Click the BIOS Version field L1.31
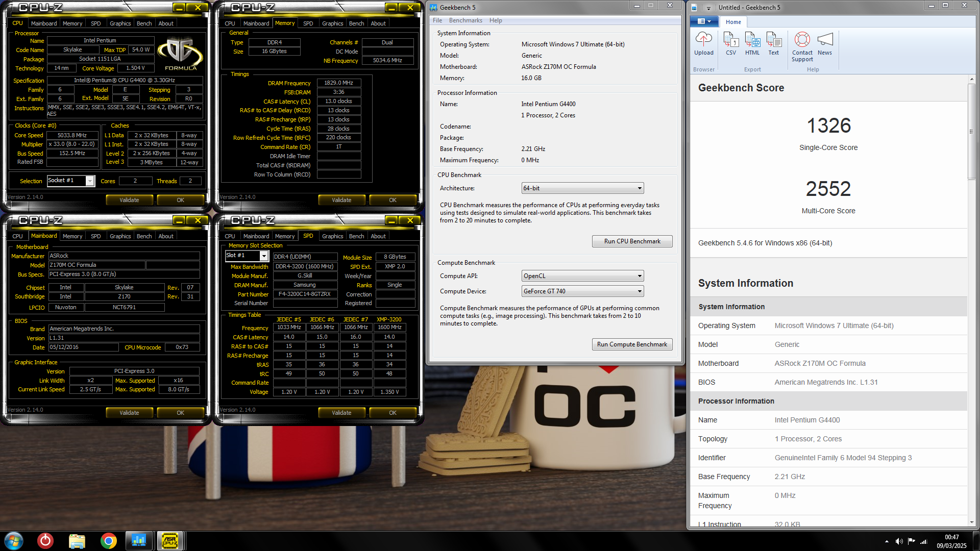The width and height of the screenshot is (980, 551). pyautogui.click(x=124, y=338)
